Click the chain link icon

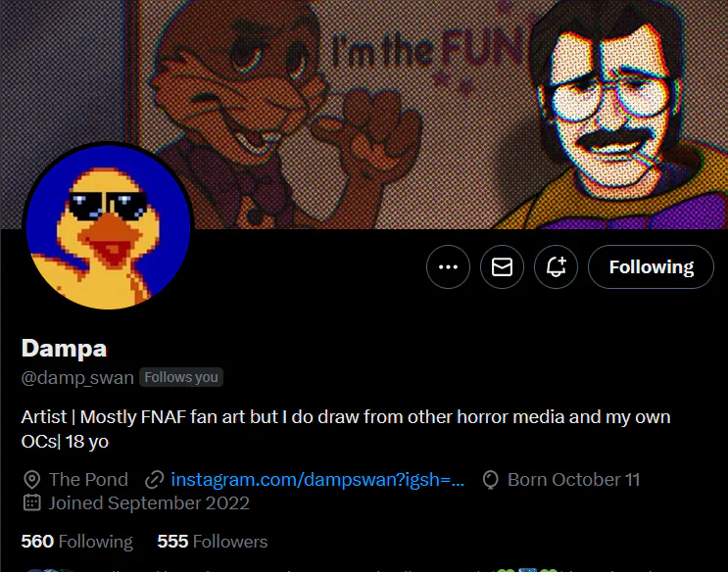point(153,480)
